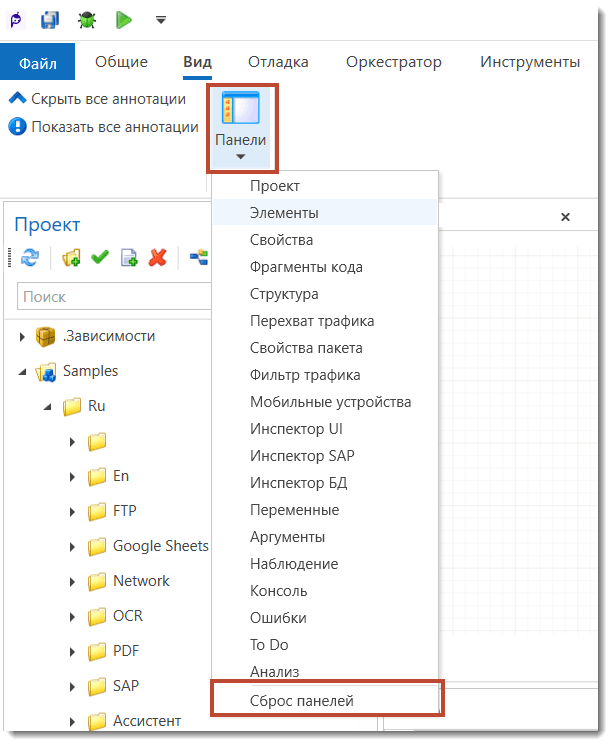Screen dimensions: 613x746
Task: Click the green checkmark icon in Проект toolbar
Action: point(100,258)
